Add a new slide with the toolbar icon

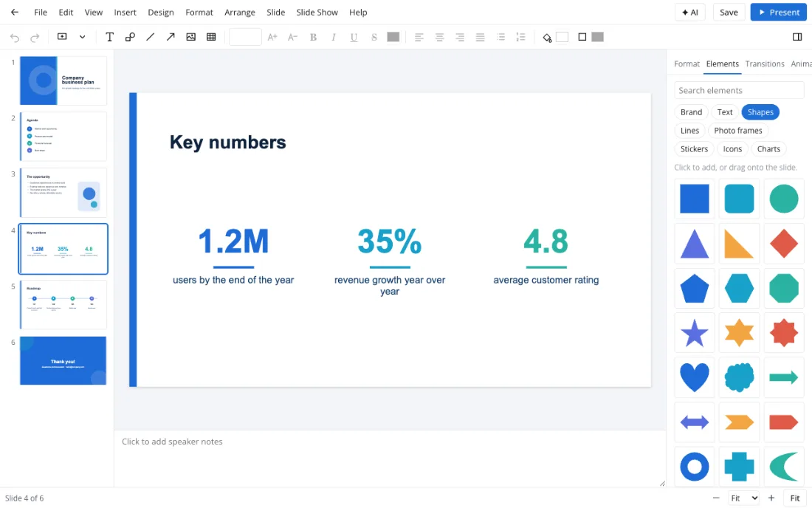(x=62, y=37)
